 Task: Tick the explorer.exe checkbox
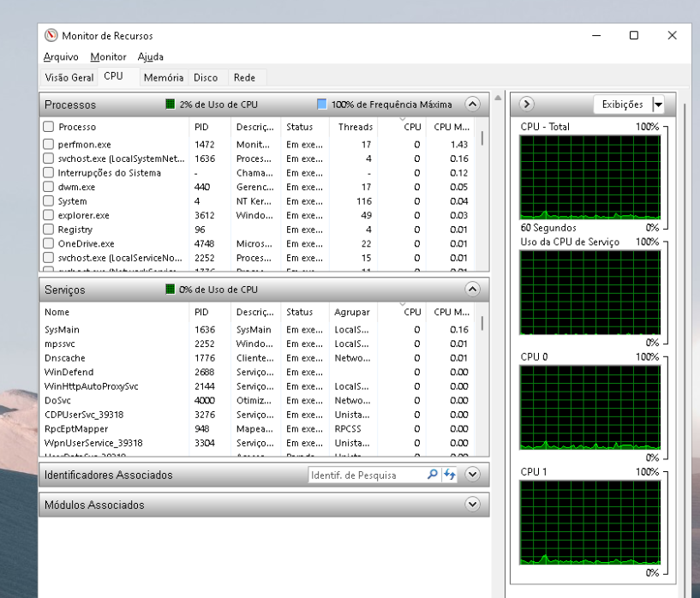click(49, 216)
